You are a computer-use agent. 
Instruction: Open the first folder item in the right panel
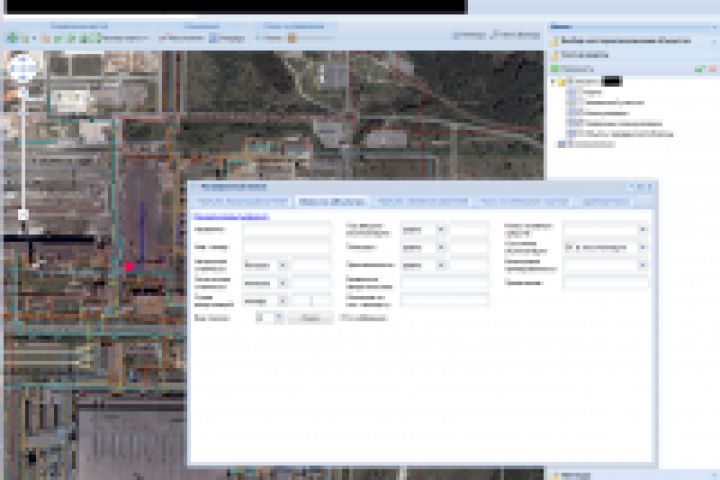tap(555, 41)
